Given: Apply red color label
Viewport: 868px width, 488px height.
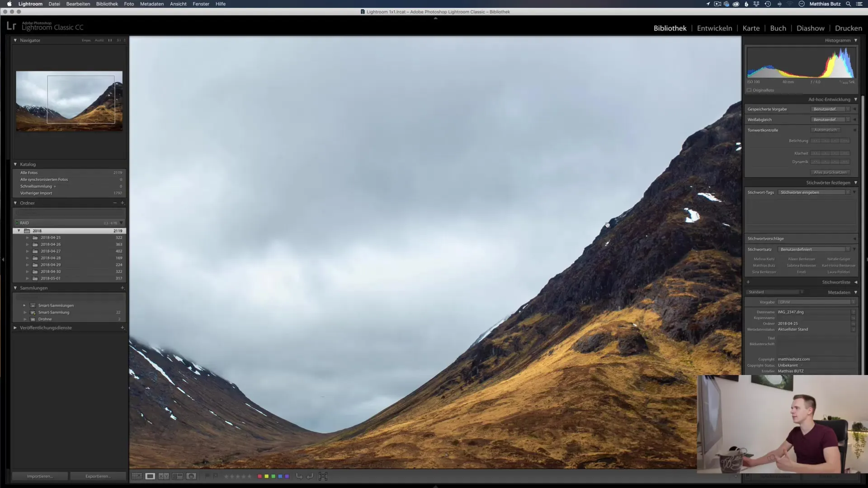Looking at the screenshot, I should tap(259, 476).
